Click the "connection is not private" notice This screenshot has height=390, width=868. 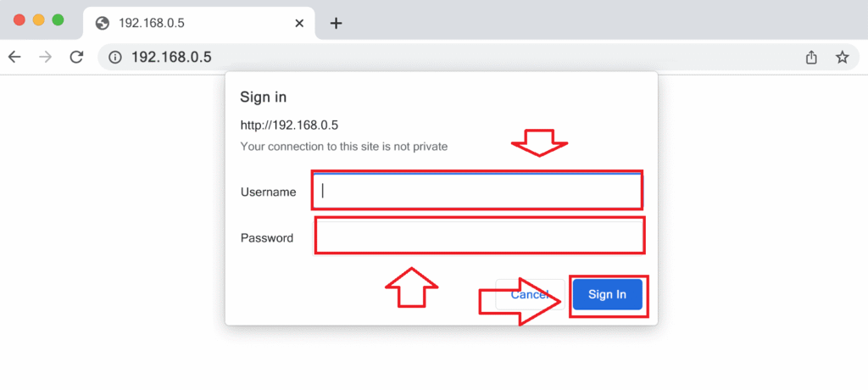(x=344, y=146)
